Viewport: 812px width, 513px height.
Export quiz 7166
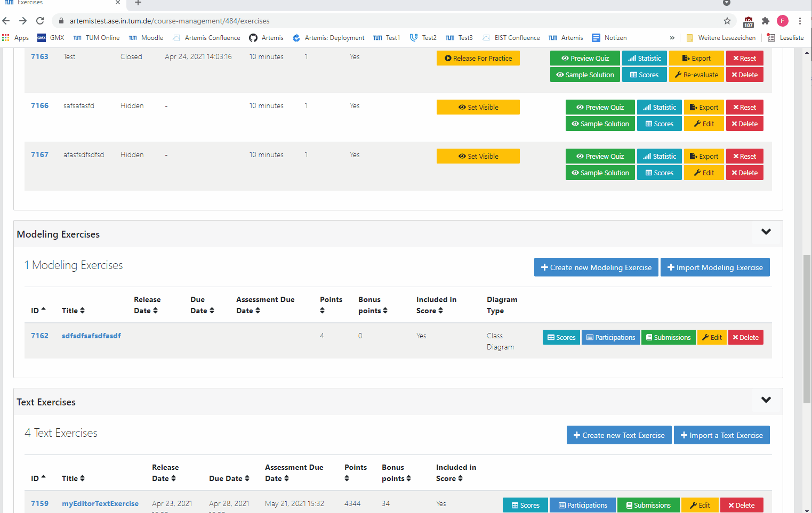point(704,107)
